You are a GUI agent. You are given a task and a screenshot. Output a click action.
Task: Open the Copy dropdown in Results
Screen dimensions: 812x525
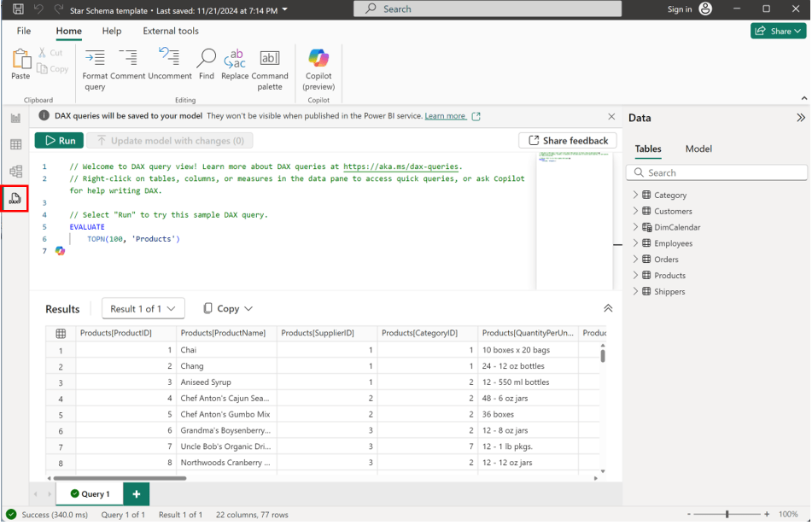point(228,309)
